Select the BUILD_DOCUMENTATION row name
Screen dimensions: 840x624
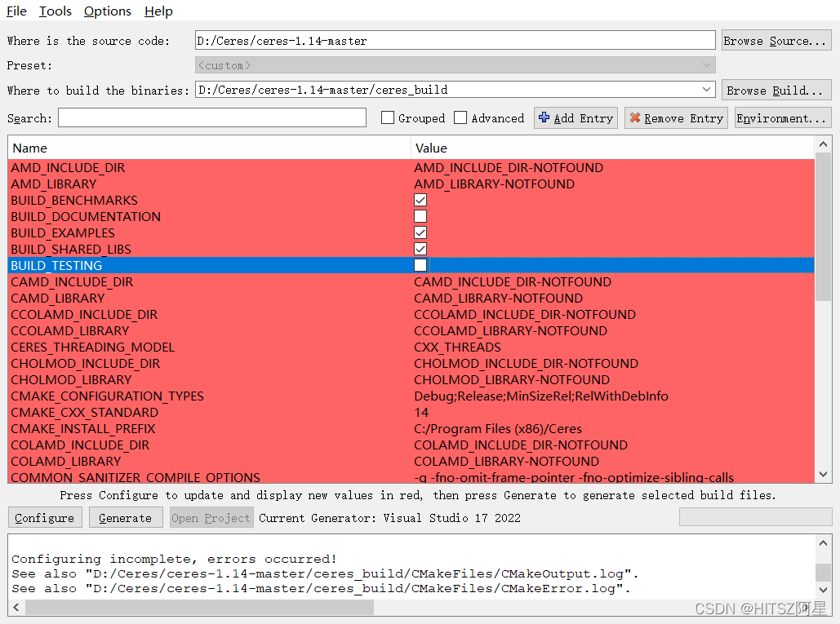click(x=86, y=217)
